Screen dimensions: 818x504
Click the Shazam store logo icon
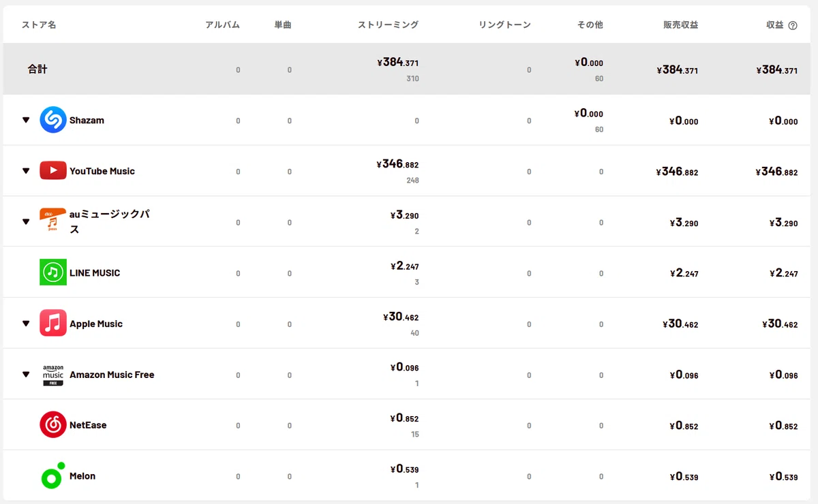[52, 120]
